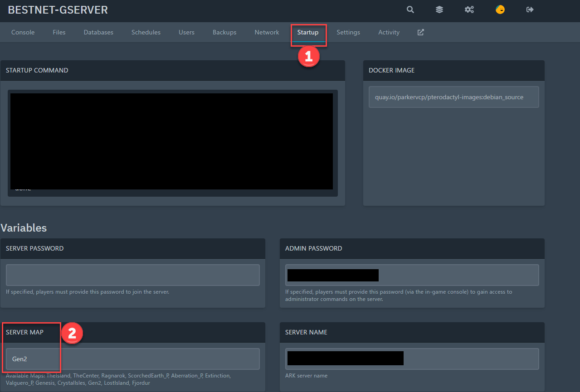Open the external link icon tab
Viewport: 580px width, 392px height.
pos(420,32)
